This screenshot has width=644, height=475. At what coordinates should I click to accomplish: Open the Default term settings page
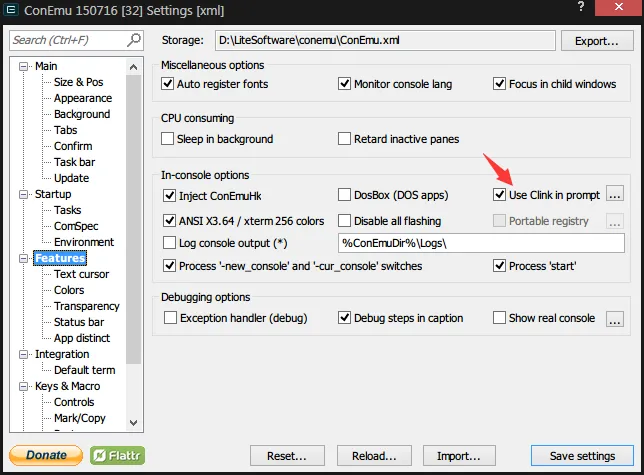tap(85, 370)
